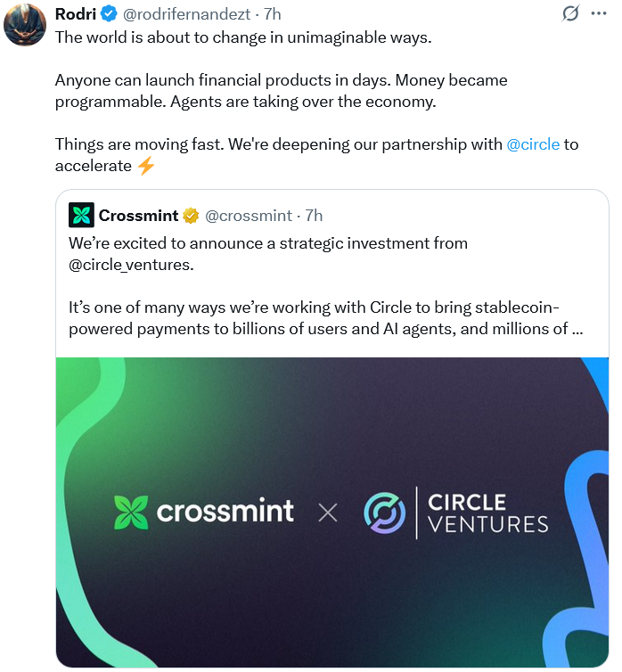Click the Circle Ventures logo in the banner

pyautogui.click(x=455, y=512)
